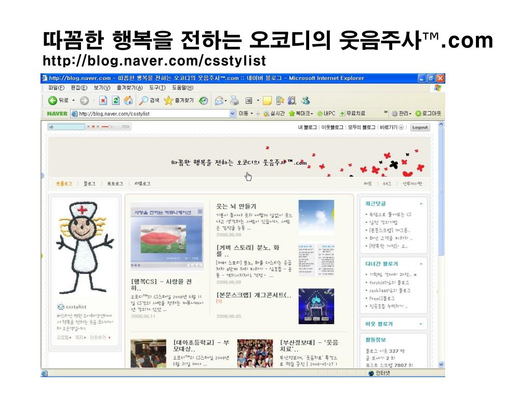Click 내PC on Naver toolbar
Image resolution: width=532 pixels, height=399 pixels.
click(326, 113)
